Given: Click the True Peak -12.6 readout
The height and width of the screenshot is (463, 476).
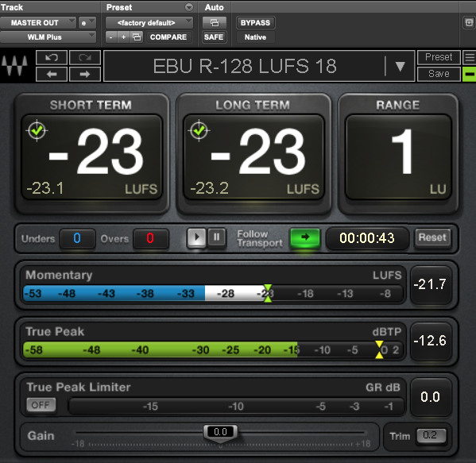Looking at the screenshot, I should point(430,341).
